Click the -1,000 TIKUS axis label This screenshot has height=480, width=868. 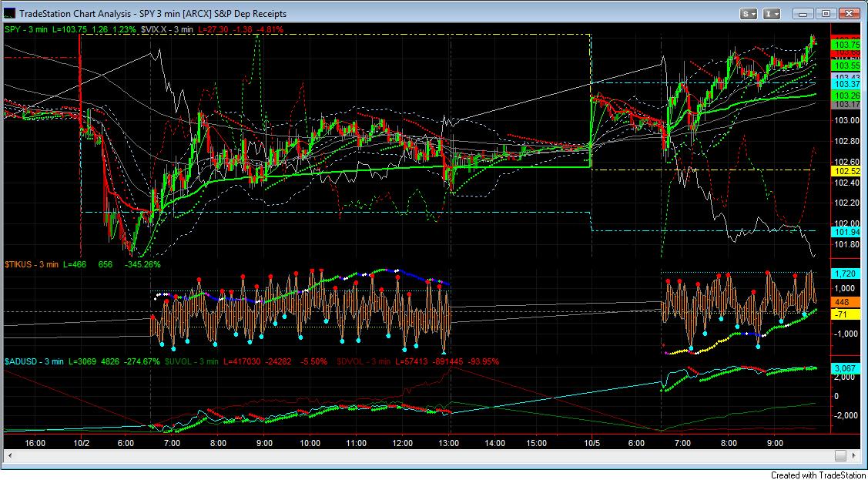846,334
